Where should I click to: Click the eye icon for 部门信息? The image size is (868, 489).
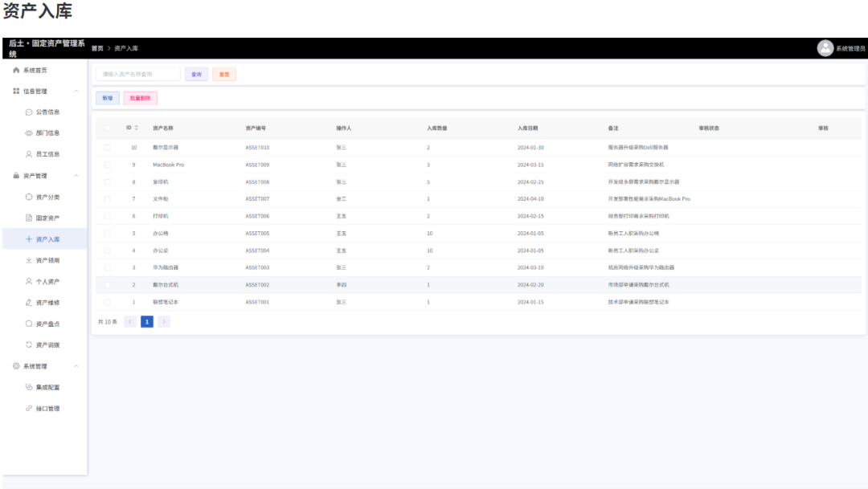[x=29, y=133]
